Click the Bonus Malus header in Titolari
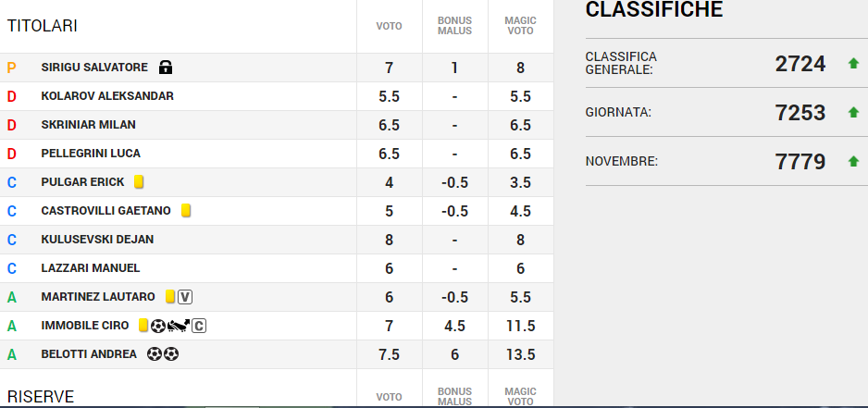 454,26
